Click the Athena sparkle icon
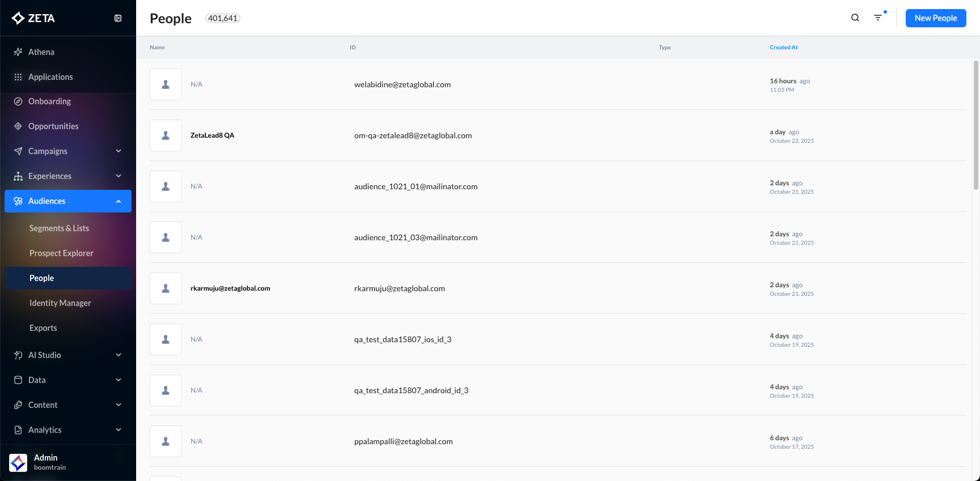The image size is (980, 481). [18, 52]
